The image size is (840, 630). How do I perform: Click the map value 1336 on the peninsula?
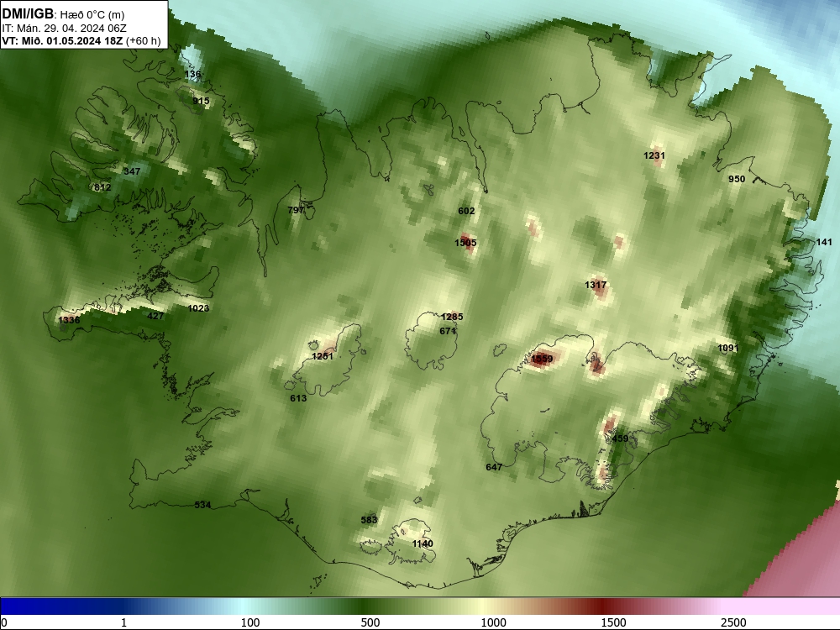click(x=69, y=320)
